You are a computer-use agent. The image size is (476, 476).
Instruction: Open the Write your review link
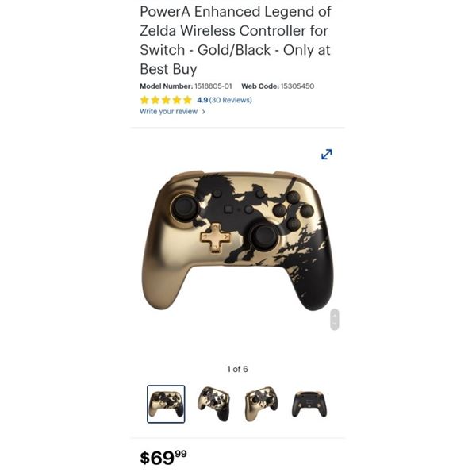[x=168, y=111]
